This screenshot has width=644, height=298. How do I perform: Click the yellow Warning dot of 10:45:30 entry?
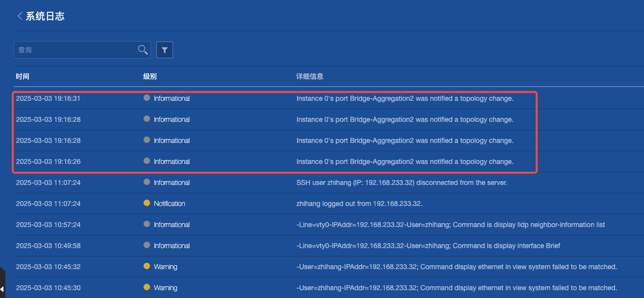click(x=147, y=287)
